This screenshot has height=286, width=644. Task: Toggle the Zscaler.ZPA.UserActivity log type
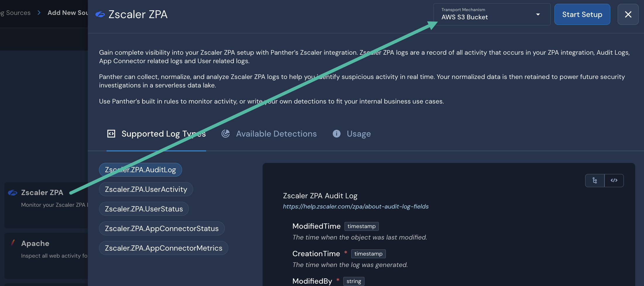[x=146, y=189]
